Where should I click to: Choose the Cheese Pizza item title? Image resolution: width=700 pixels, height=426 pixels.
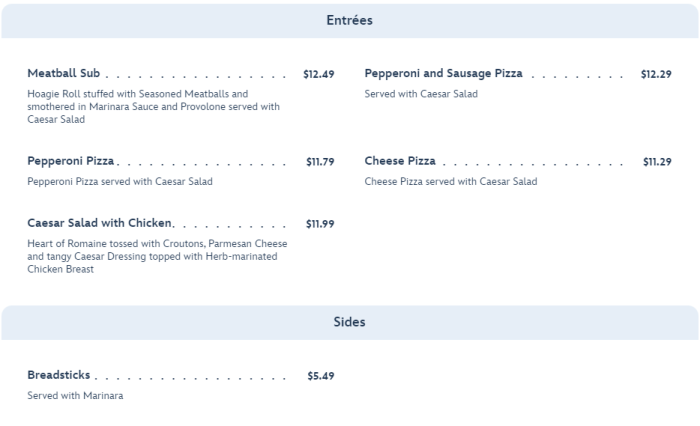pos(400,161)
